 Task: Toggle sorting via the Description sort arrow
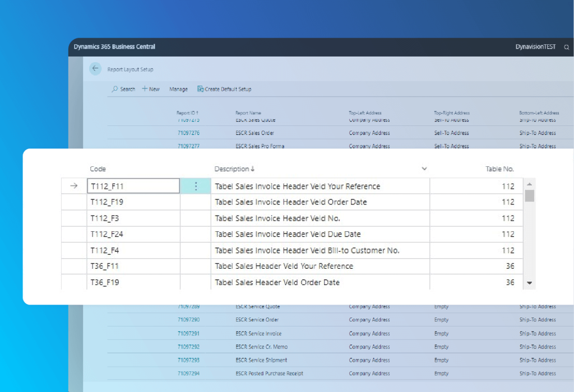251,169
